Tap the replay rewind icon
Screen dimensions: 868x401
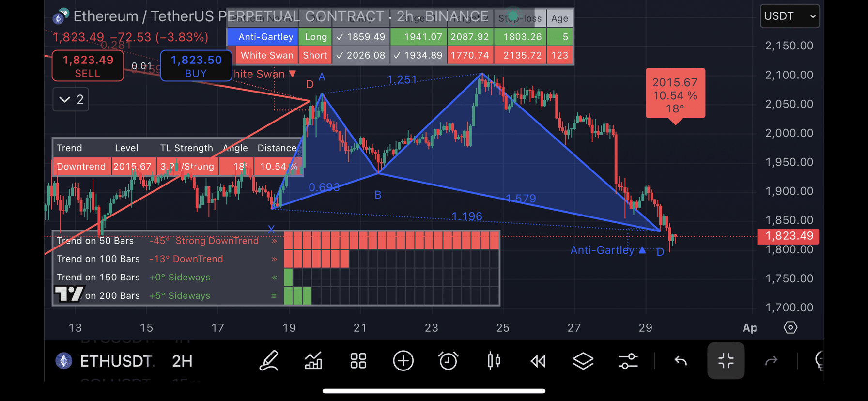point(538,361)
